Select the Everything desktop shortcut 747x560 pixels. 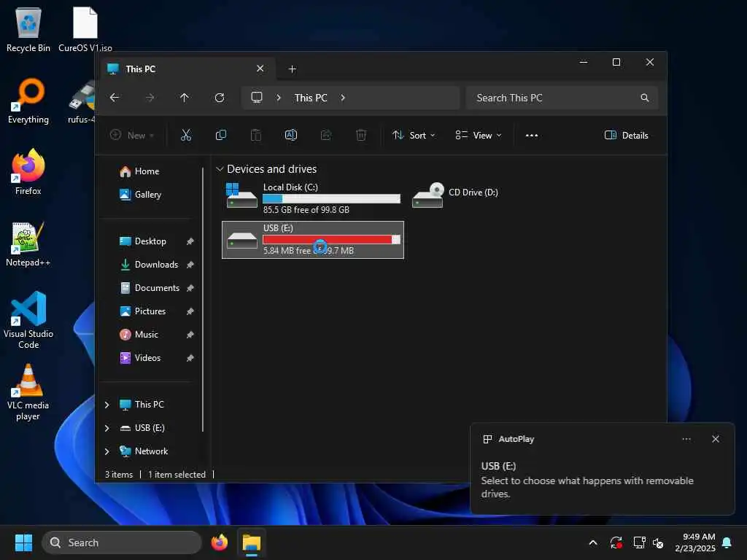28,101
